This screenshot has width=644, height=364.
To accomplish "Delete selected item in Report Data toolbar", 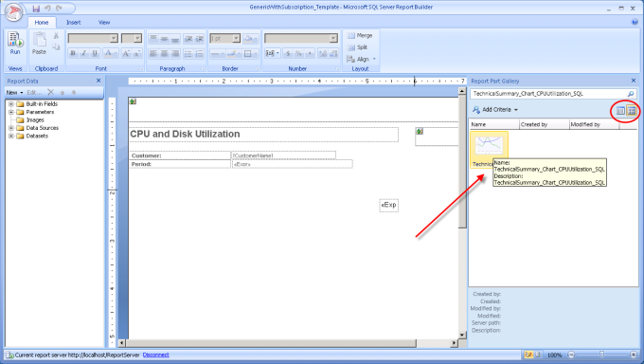I will (50, 92).
